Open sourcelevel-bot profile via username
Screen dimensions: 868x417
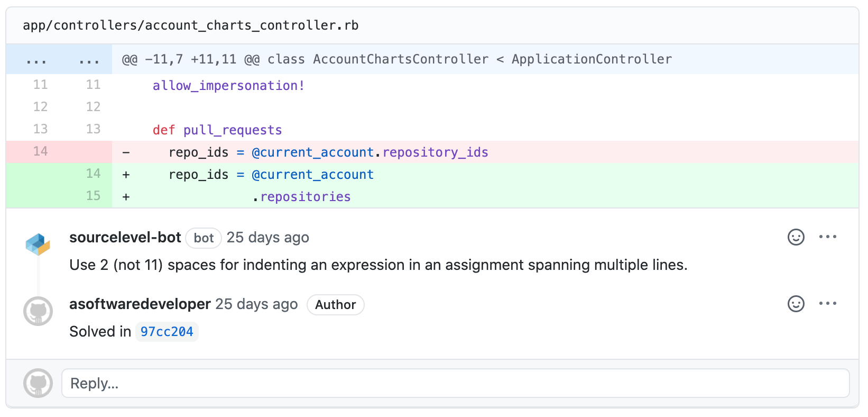125,238
